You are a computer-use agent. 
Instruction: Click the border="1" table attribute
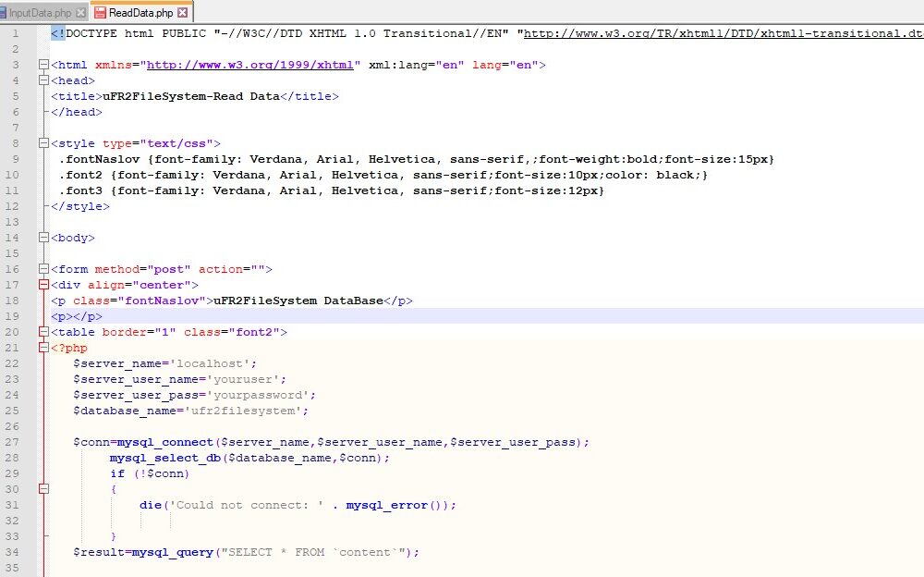tap(140, 332)
